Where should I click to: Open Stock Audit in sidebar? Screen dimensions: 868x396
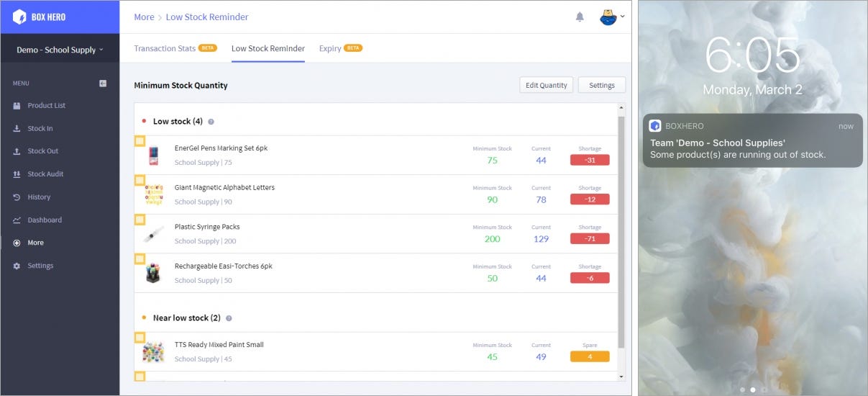tap(45, 174)
